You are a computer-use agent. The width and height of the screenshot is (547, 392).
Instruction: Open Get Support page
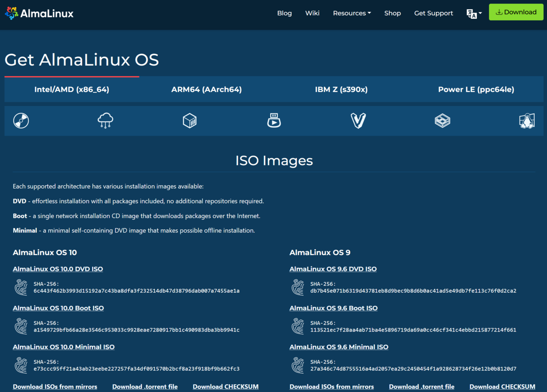(433, 13)
